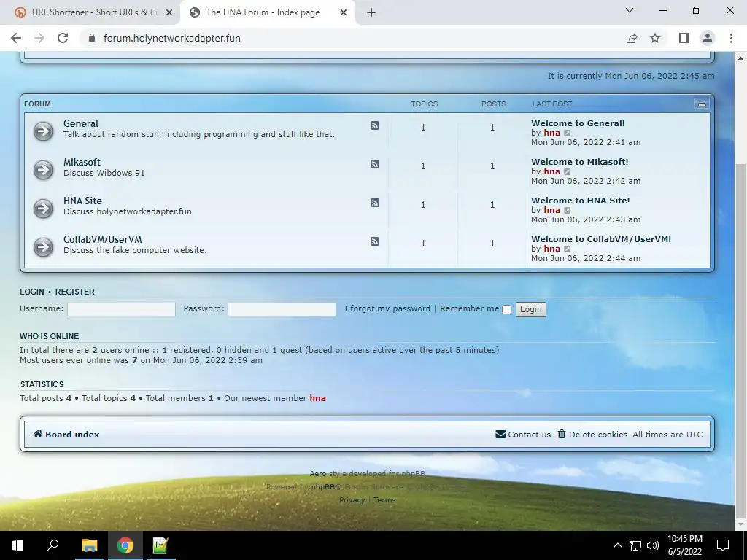
Task: Toggle the Remember me checkbox
Action: click(x=507, y=309)
